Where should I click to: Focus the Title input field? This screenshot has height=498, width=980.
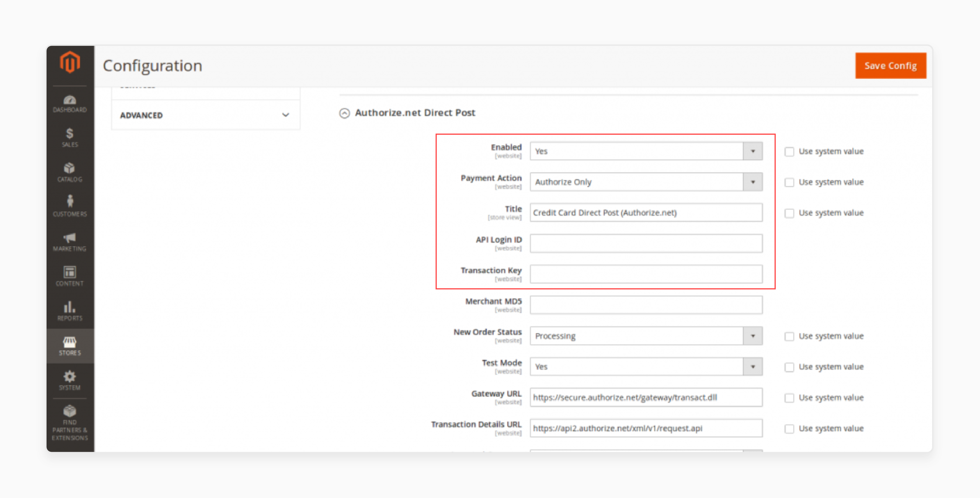tap(646, 213)
